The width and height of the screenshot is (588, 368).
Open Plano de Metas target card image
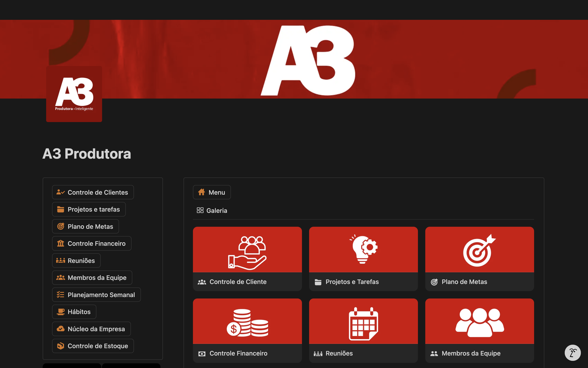[479, 249]
